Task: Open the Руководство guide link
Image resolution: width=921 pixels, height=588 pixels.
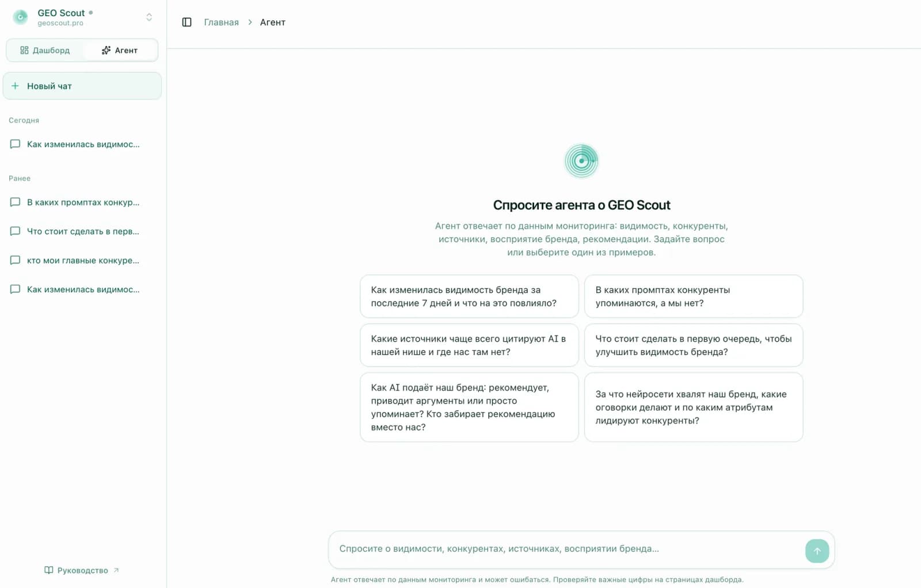Action: pos(82,570)
